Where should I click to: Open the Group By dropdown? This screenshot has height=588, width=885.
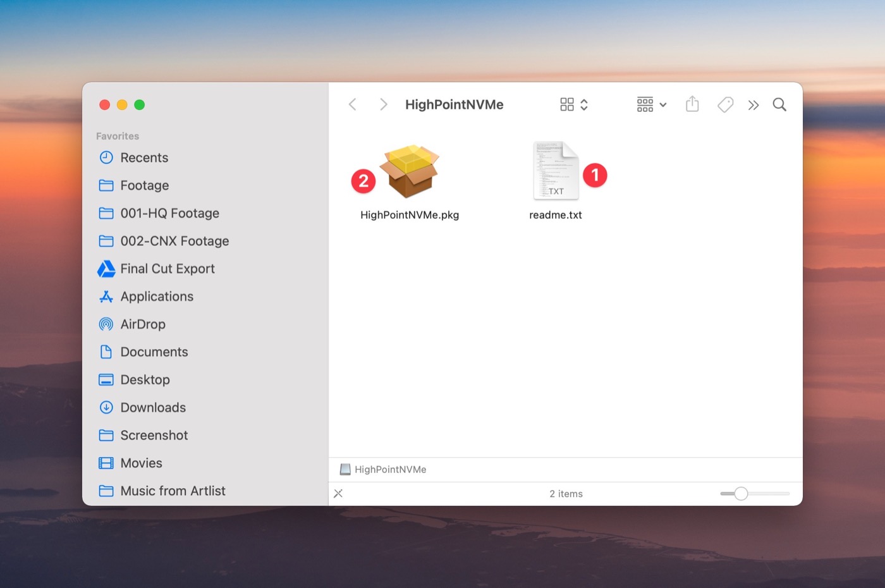coord(651,104)
